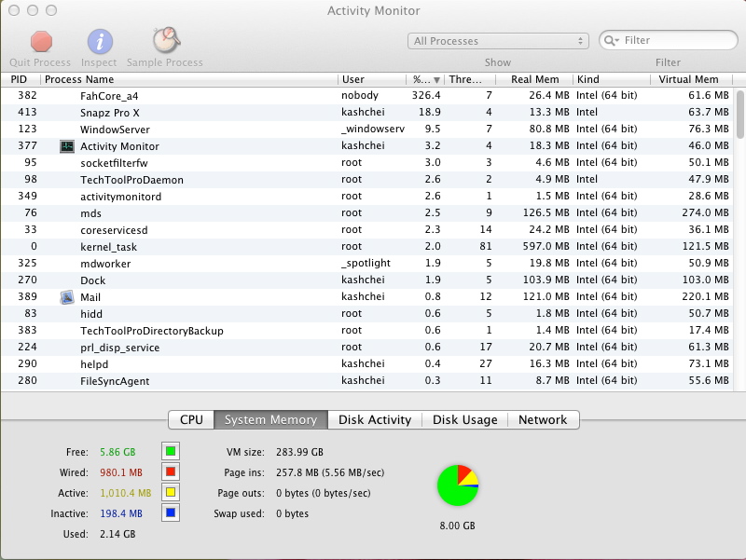This screenshot has height=560, width=746.
Task: Click the Free 5.86 GB value
Action: click(x=117, y=452)
